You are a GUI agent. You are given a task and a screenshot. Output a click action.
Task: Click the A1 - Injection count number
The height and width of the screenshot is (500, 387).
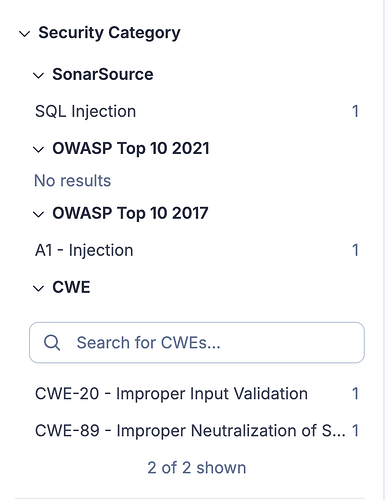[x=355, y=250]
